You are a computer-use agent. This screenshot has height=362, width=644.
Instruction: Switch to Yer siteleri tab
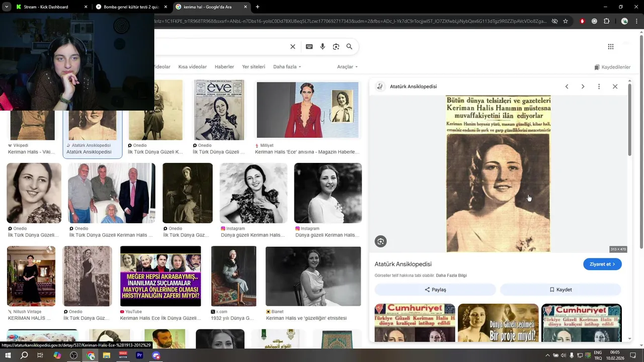tap(254, 67)
